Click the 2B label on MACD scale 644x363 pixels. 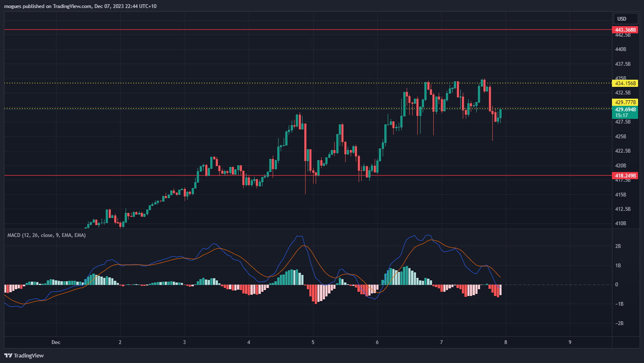[618, 246]
